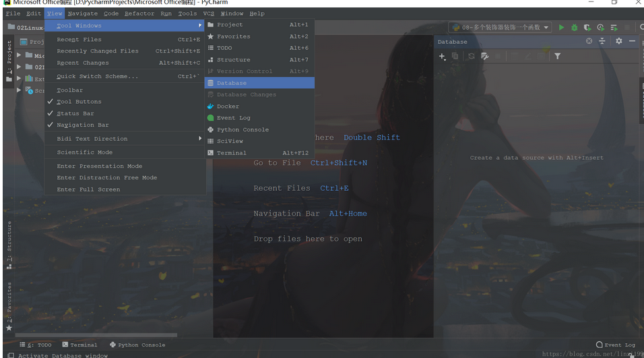Choose Enter Distraction Free Mode
The image size is (644, 358).
click(125, 177)
